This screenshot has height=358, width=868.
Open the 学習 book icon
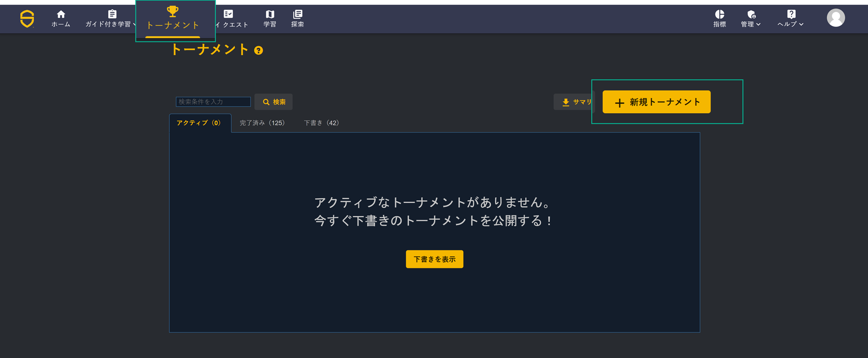point(270,19)
